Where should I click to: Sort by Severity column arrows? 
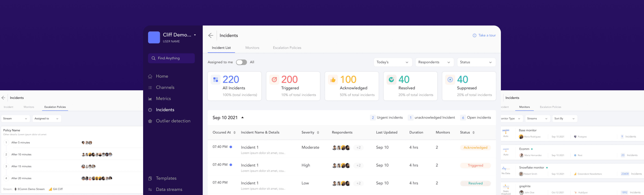click(x=318, y=133)
